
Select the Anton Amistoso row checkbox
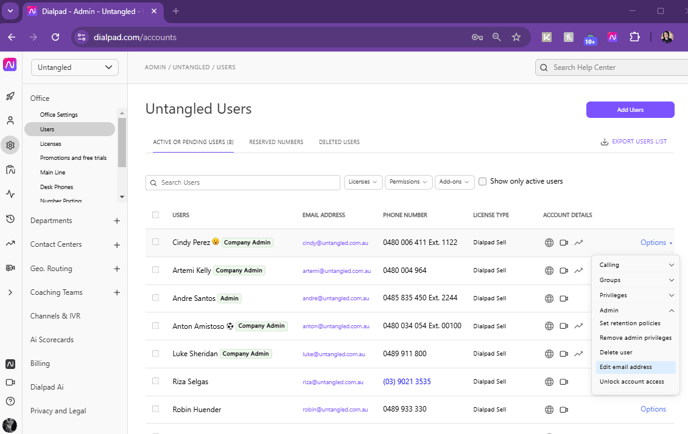click(155, 326)
